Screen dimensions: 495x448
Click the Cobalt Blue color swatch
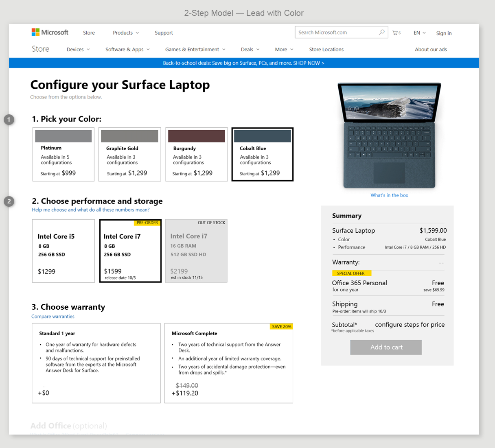[x=263, y=136]
